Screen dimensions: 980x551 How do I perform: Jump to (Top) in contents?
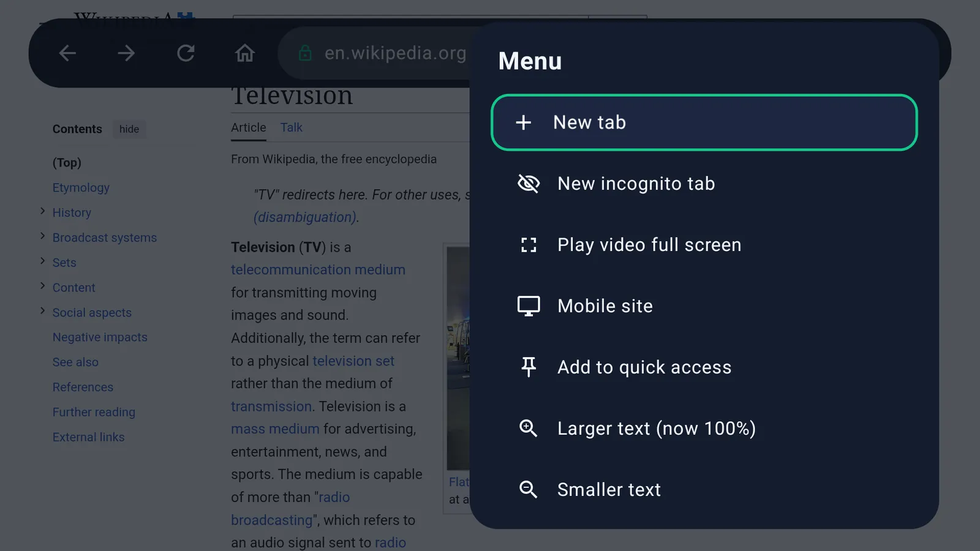pyautogui.click(x=67, y=163)
